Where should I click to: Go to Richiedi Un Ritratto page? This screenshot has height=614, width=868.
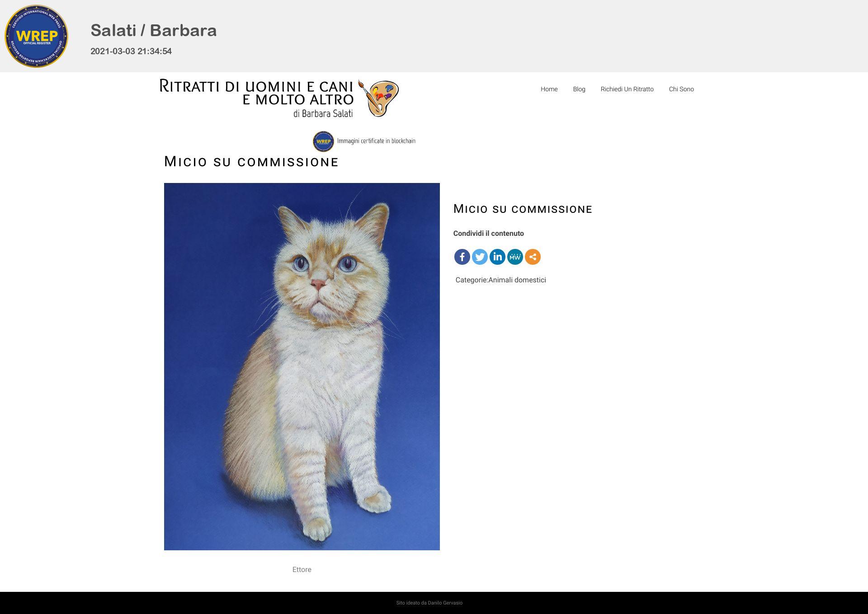click(627, 89)
